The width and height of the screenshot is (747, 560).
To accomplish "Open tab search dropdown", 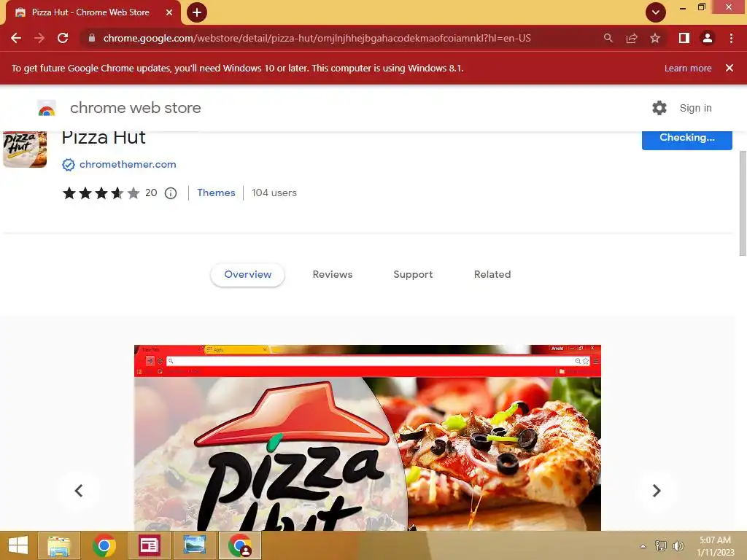I will pos(656,12).
